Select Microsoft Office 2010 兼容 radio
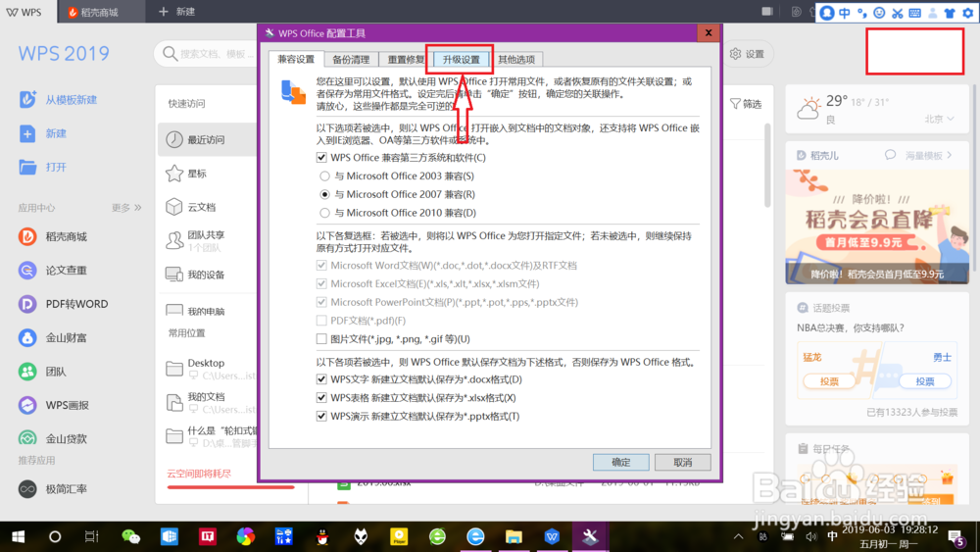Viewport: 980px width, 552px height. click(324, 213)
